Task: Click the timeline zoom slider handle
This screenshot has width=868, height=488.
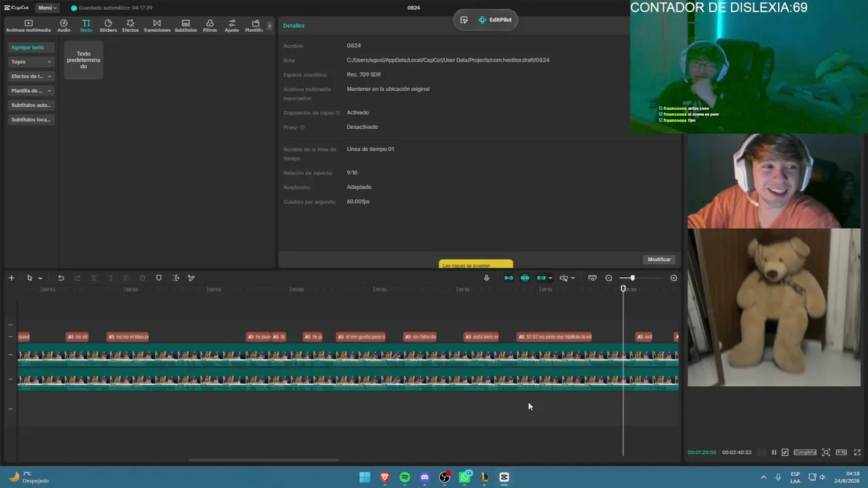Action: (x=632, y=278)
